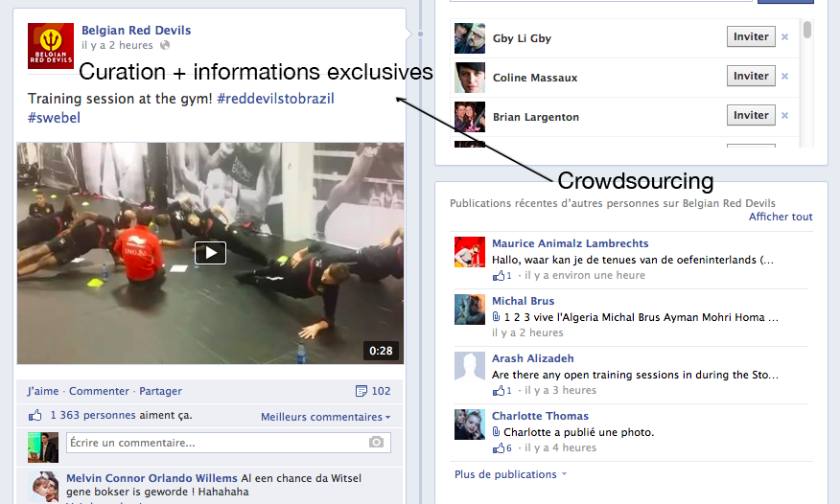Open Brian Largenton profile photo

[x=470, y=117]
